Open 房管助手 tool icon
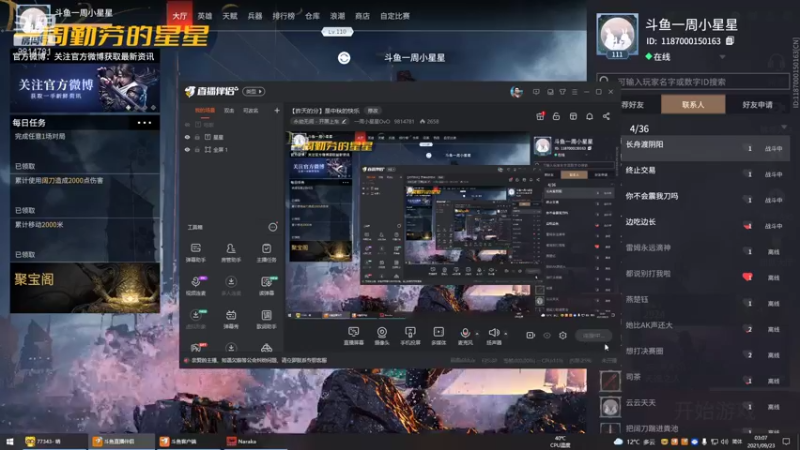Screen dimensions: 800x450 click(x=231, y=253)
